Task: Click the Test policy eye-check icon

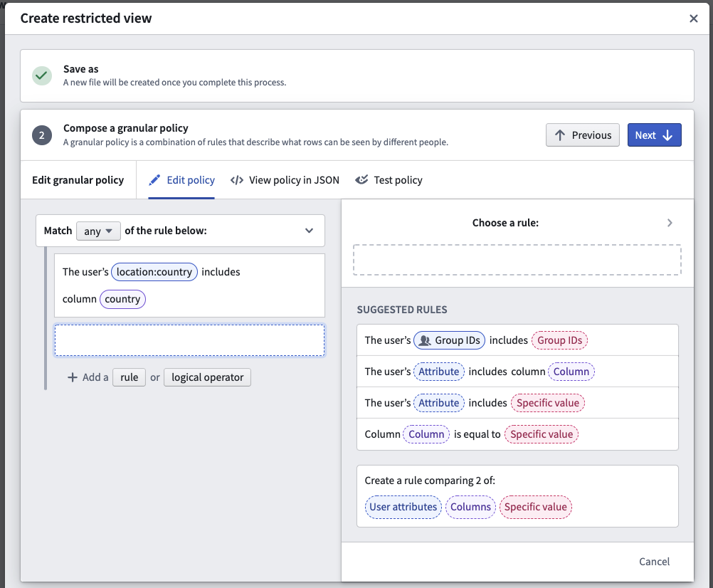Action: pos(361,180)
